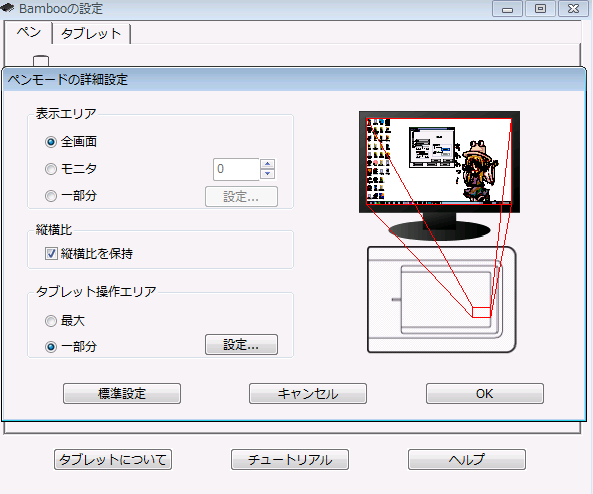Open タブレットについて in Bamboo window

(x=113, y=460)
